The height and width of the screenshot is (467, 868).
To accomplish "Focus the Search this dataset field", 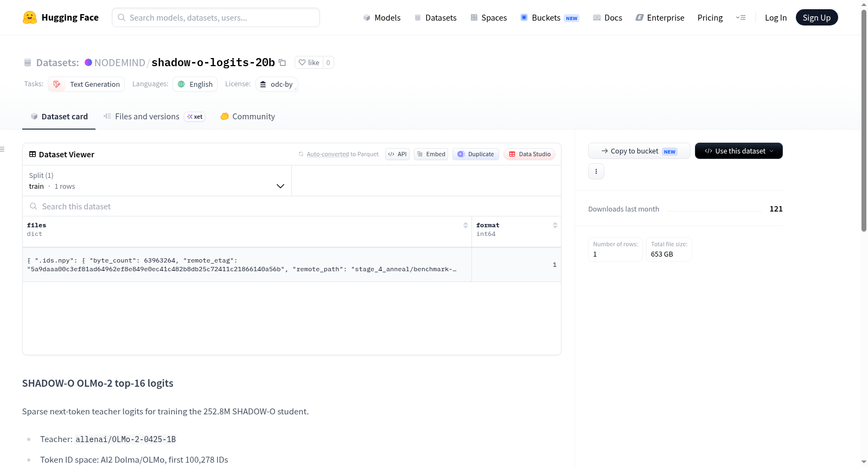I will pyautogui.click(x=292, y=206).
